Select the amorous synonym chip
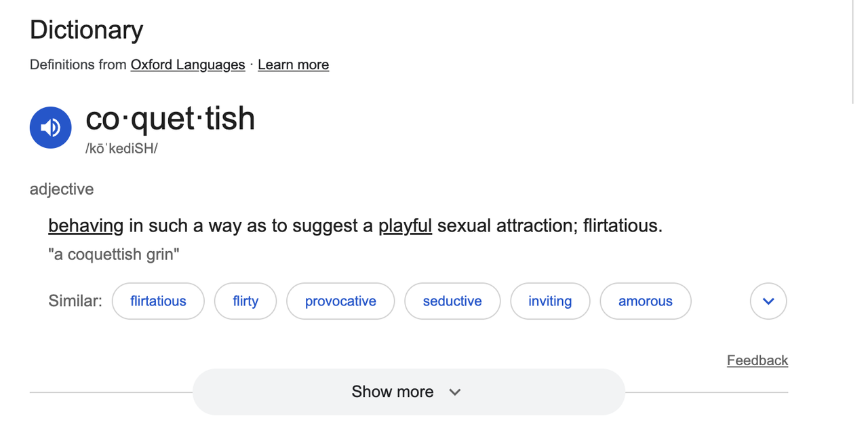Screen dimensions: 868x431 (x=646, y=301)
